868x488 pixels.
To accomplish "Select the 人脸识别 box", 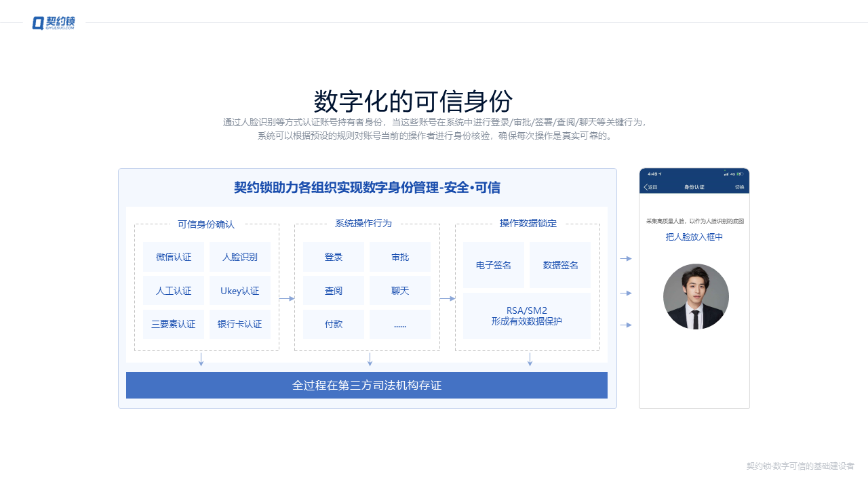I will 240,257.
